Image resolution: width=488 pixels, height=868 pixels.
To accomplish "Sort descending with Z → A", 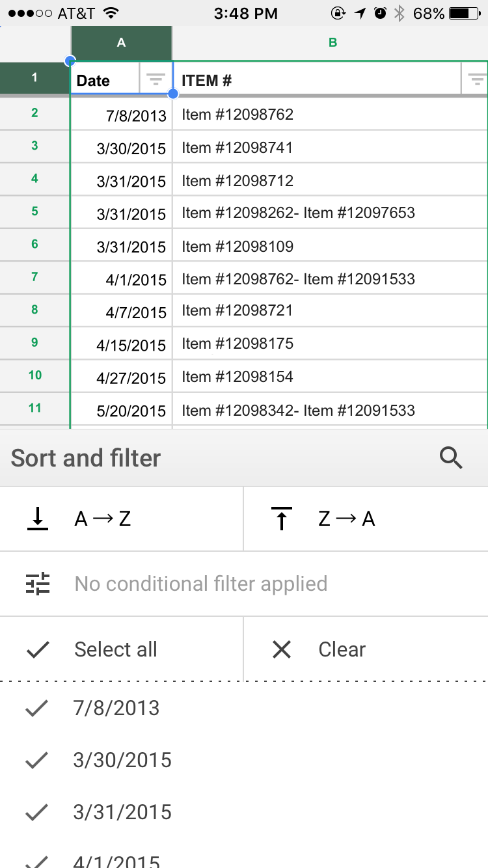I will point(346,519).
